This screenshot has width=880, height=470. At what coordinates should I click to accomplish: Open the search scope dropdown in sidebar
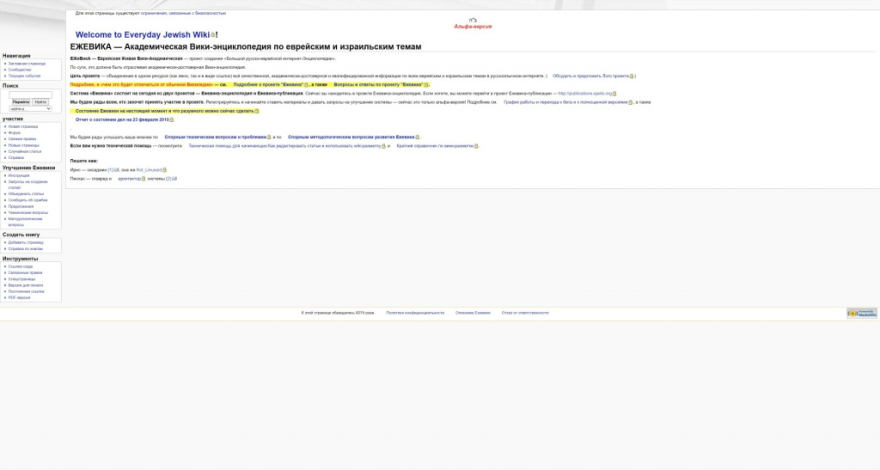point(31,108)
